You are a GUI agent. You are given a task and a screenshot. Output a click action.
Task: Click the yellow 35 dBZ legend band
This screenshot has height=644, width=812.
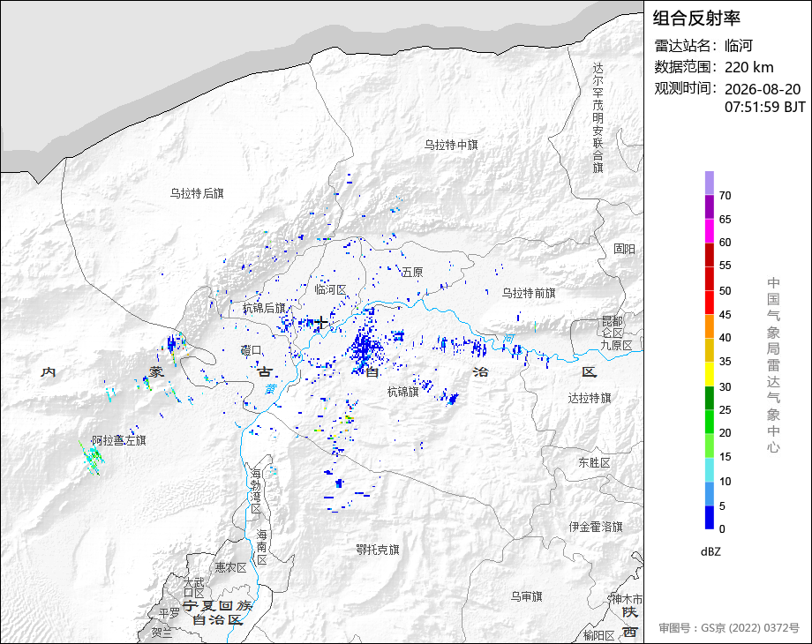pyautogui.click(x=710, y=374)
